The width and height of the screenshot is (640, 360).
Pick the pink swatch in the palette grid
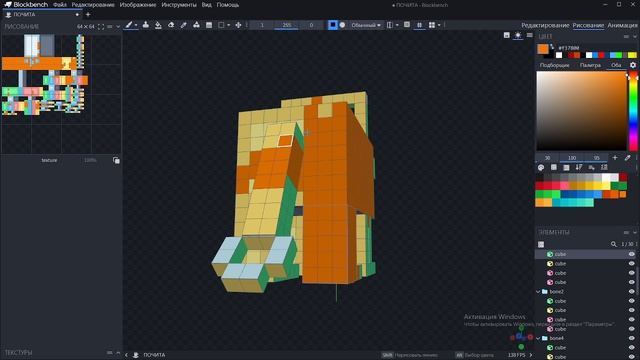pos(564,185)
